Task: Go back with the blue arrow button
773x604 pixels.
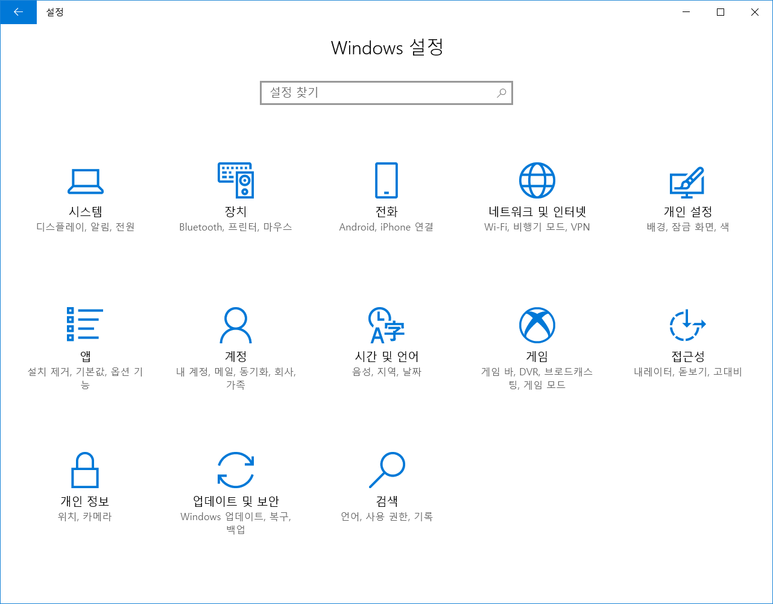Action: click(18, 12)
